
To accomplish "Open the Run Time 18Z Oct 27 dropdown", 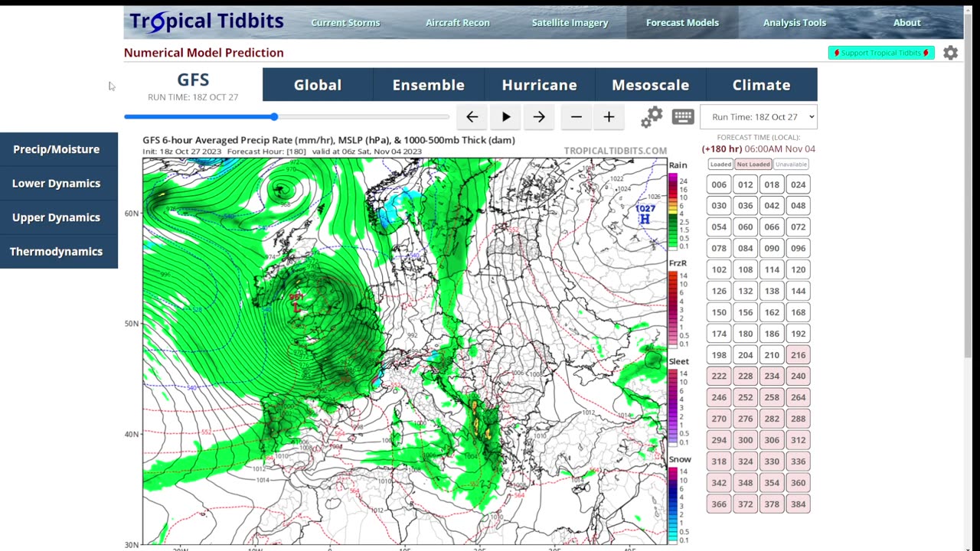I will (x=758, y=116).
